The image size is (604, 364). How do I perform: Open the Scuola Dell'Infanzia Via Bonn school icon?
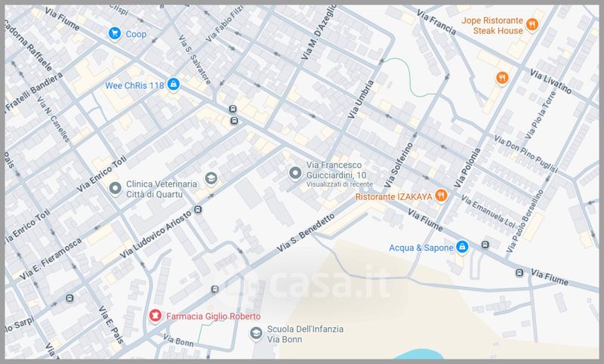(x=256, y=333)
